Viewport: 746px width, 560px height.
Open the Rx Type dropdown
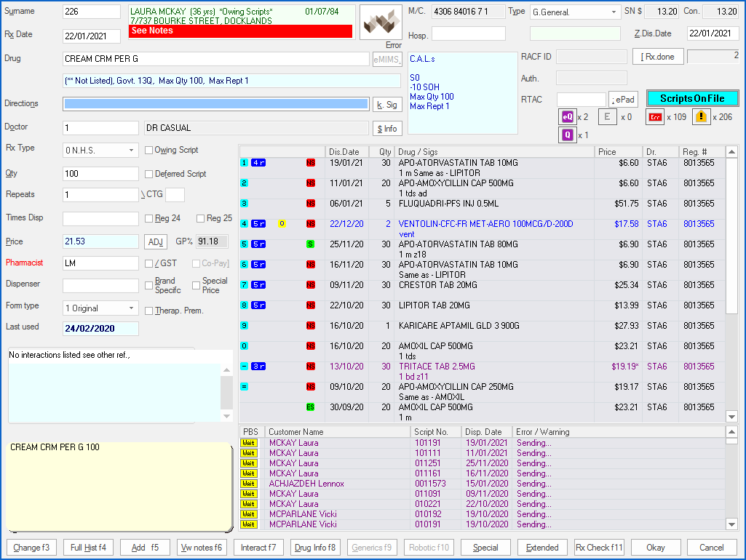[x=132, y=151]
